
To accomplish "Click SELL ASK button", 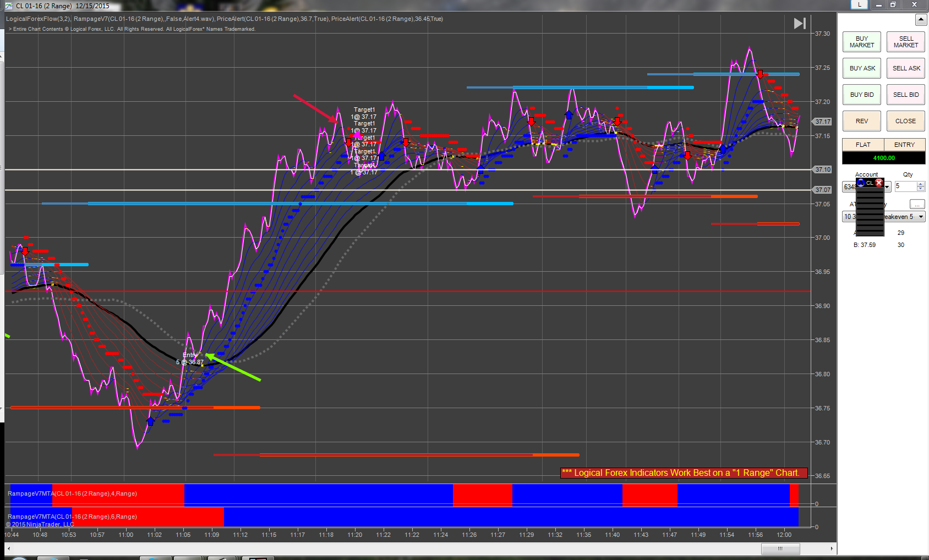I will (906, 68).
